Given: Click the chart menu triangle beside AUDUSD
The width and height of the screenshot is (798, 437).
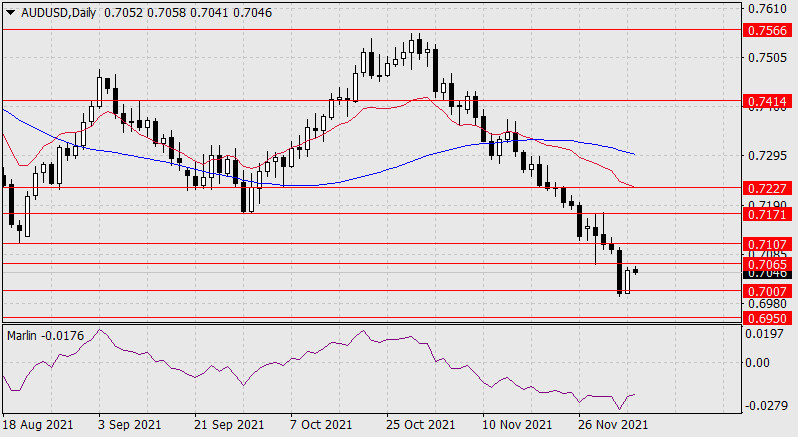Looking at the screenshot, I should (x=11, y=13).
